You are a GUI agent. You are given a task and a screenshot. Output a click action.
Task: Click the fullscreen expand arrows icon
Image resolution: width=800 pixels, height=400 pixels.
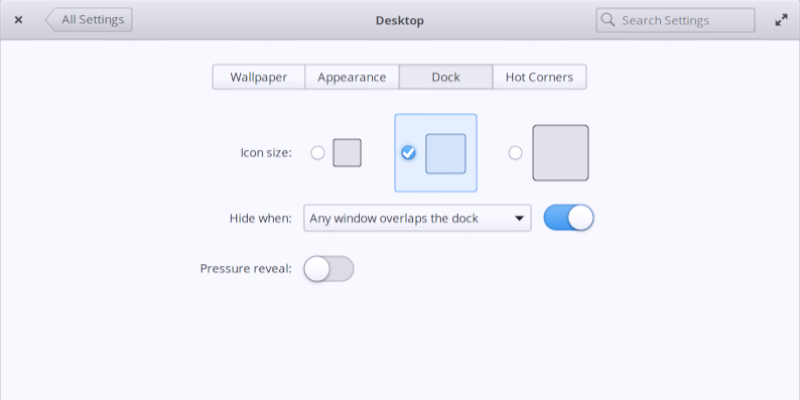781,20
